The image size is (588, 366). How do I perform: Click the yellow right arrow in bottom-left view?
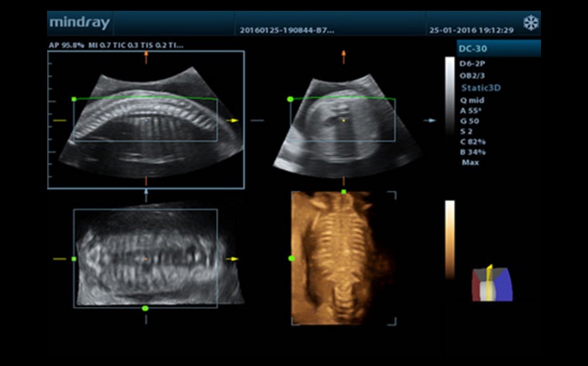pos(233,259)
